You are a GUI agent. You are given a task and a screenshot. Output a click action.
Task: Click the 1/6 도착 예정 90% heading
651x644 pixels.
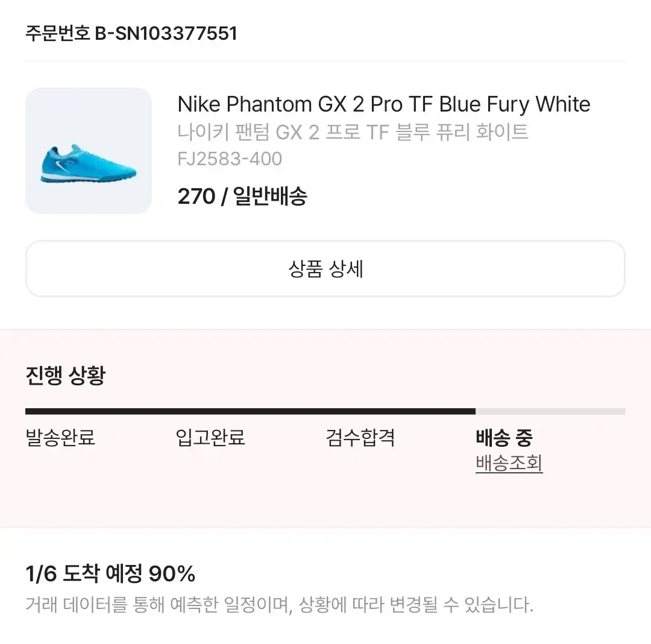pos(110,574)
